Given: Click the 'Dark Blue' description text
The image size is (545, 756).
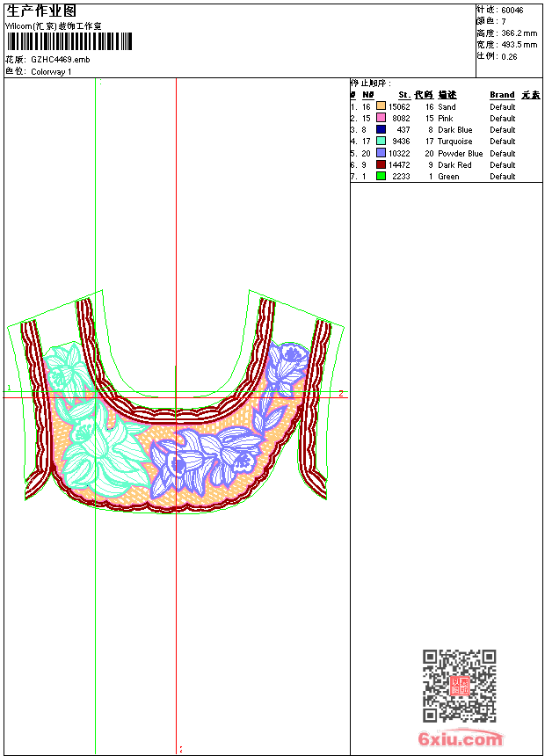Looking at the screenshot, I should click(454, 130).
